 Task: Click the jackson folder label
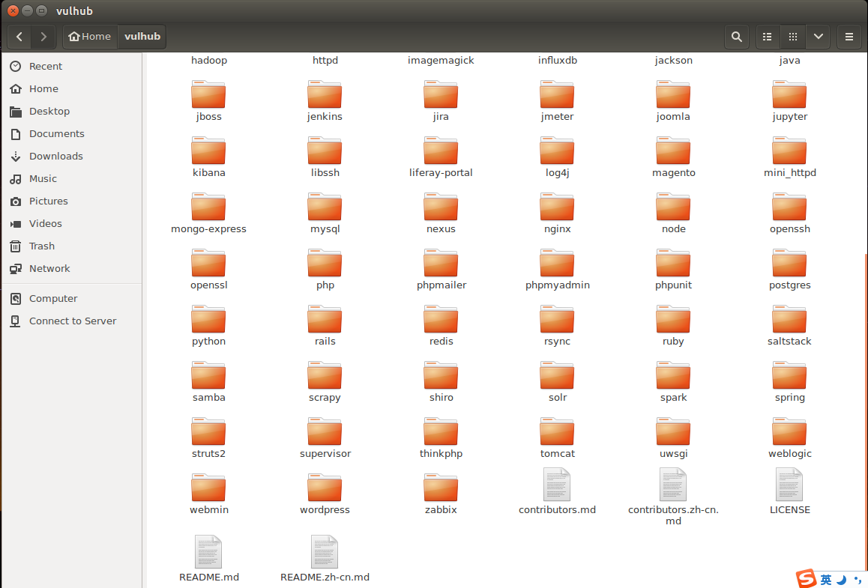673,60
